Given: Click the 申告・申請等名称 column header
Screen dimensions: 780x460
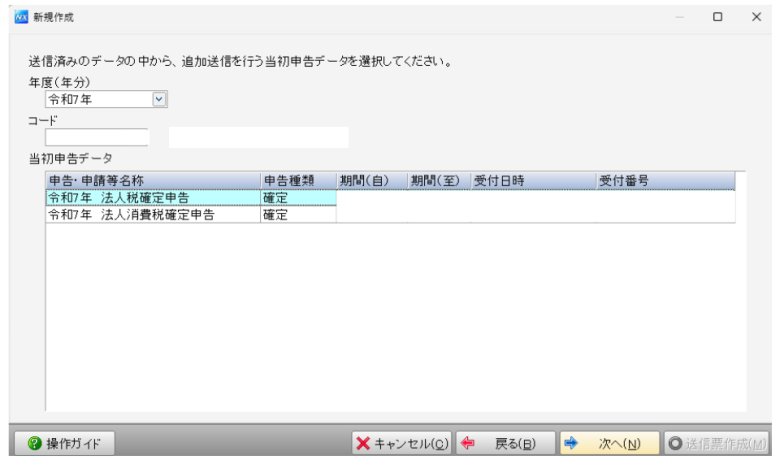Looking at the screenshot, I should [153, 181].
